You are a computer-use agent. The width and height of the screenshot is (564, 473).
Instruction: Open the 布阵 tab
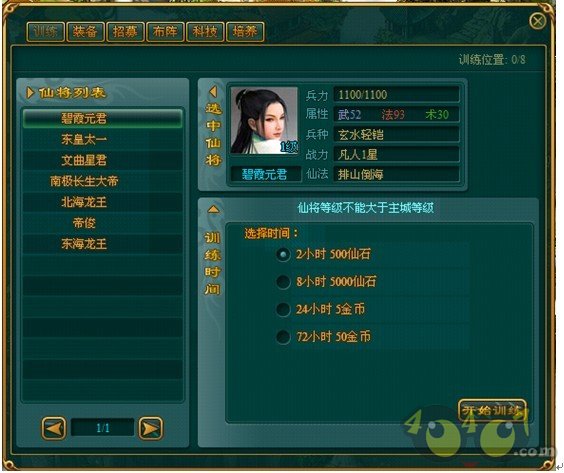click(x=165, y=32)
